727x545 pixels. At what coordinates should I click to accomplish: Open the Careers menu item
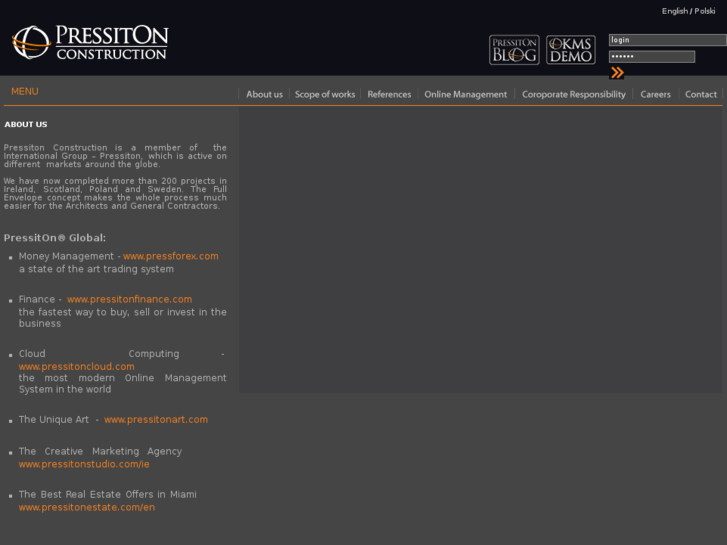655,94
